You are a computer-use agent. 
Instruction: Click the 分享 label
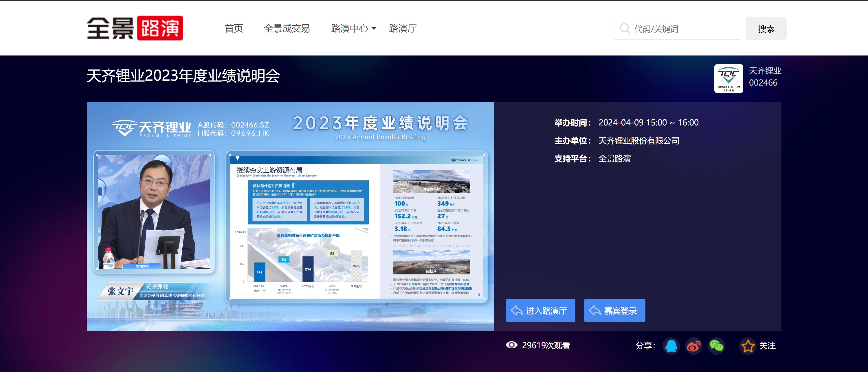click(645, 346)
